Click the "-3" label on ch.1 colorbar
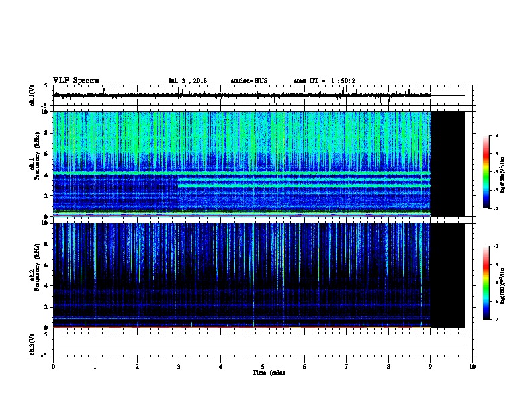532x411 pixels. point(495,135)
